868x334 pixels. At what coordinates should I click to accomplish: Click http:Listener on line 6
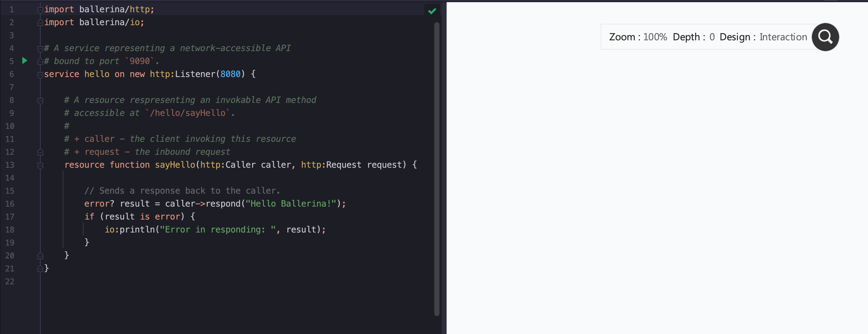(182, 74)
